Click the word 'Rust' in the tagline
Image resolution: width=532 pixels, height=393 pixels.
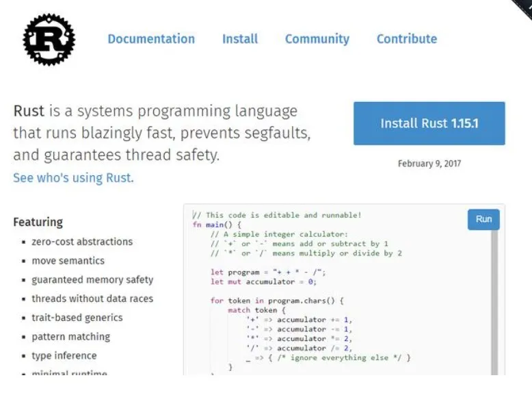pyautogui.click(x=29, y=111)
